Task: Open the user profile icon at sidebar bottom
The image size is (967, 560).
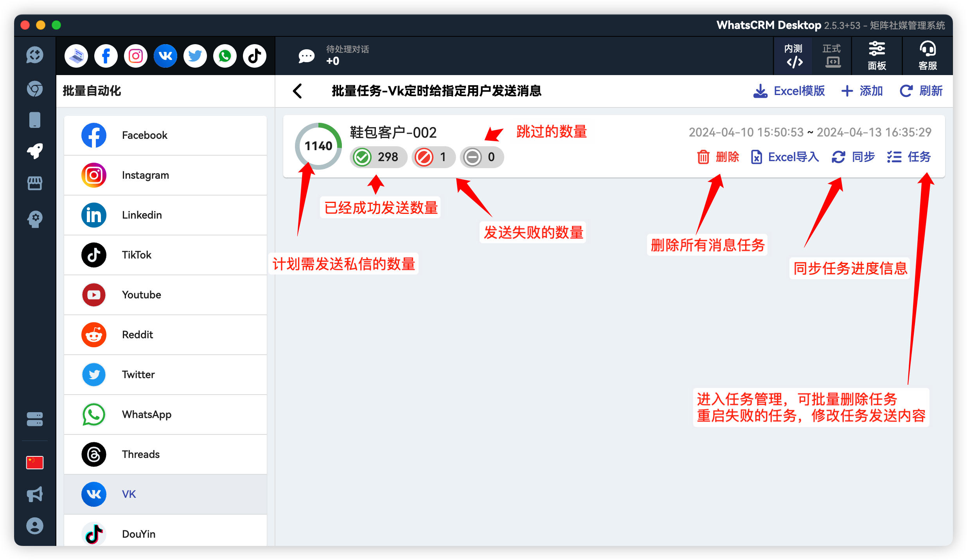Action: (x=34, y=525)
